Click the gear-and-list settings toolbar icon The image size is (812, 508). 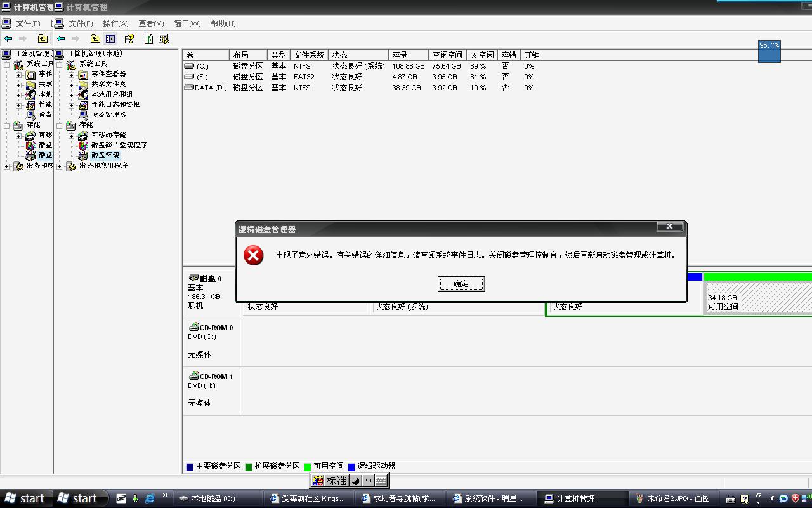coord(164,39)
